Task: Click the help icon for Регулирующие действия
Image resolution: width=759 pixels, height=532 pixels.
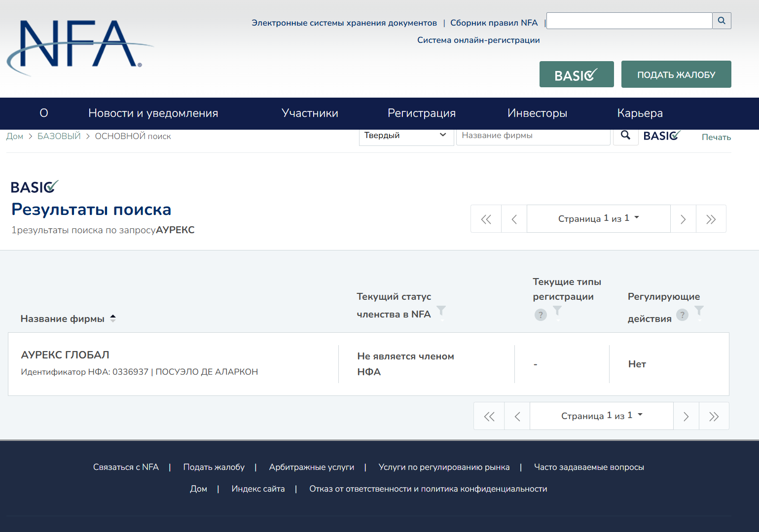Action: click(682, 315)
